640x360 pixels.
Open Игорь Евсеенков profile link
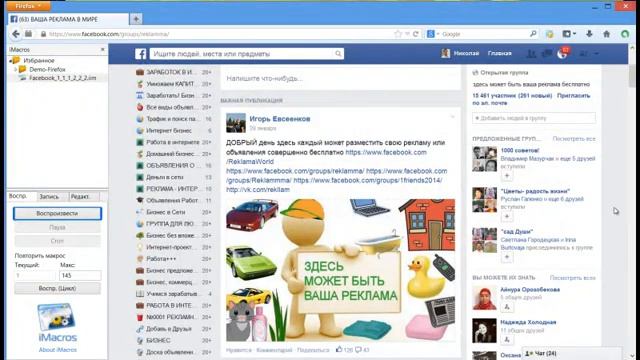coord(280,119)
